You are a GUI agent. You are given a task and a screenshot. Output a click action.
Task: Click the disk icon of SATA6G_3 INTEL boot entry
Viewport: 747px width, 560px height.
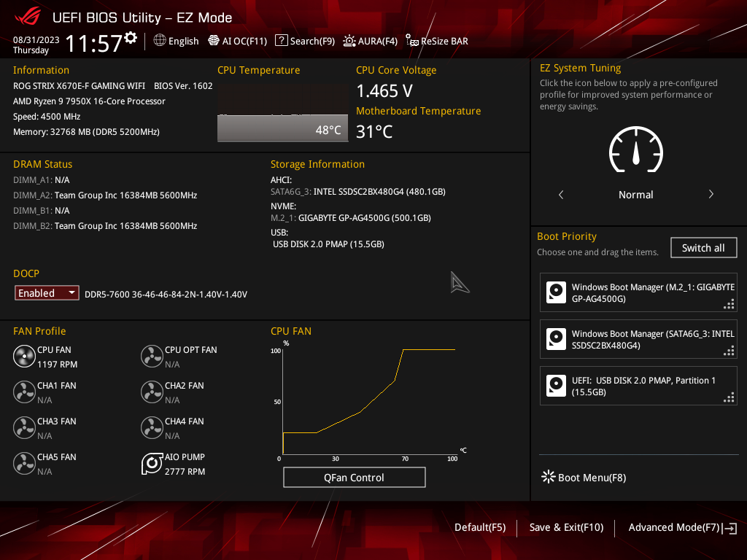[x=556, y=339]
